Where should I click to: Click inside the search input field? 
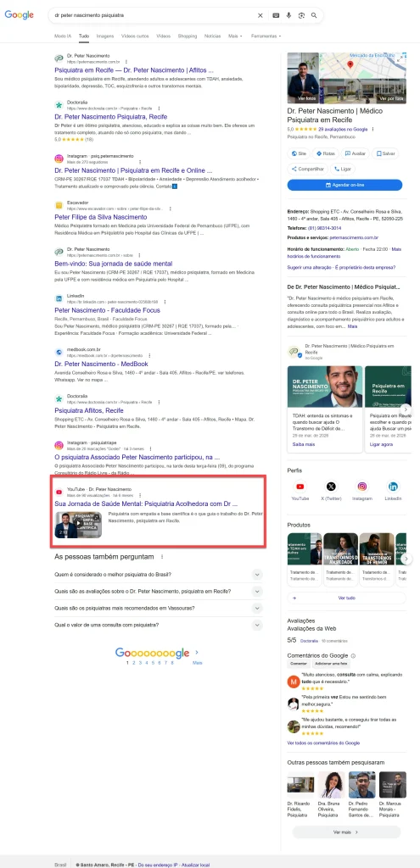pyautogui.click(x=153, y=15)
